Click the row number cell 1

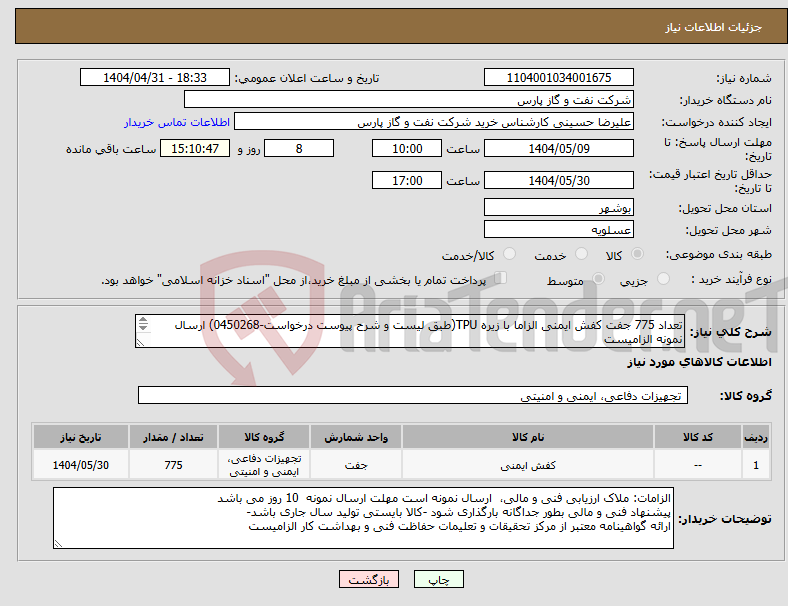click(x=755, y=465)
